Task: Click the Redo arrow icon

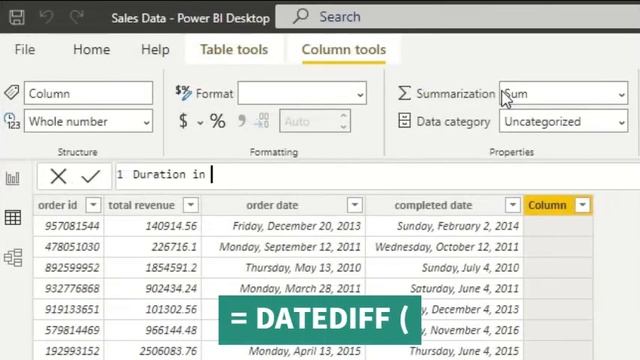Action: [x=76, y=17]
